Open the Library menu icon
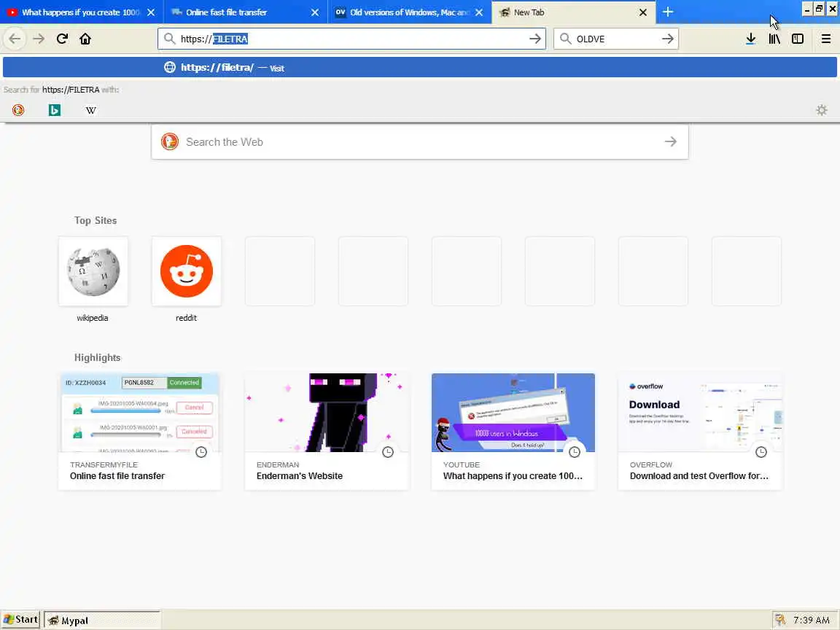This screenshot has height=630, width=840. tap(774, 39)
